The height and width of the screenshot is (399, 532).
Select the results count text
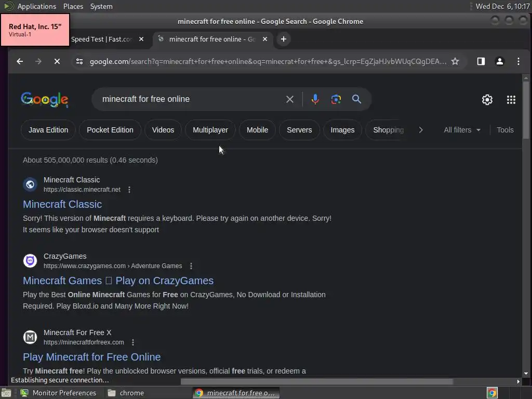click(x=90, y=160)
